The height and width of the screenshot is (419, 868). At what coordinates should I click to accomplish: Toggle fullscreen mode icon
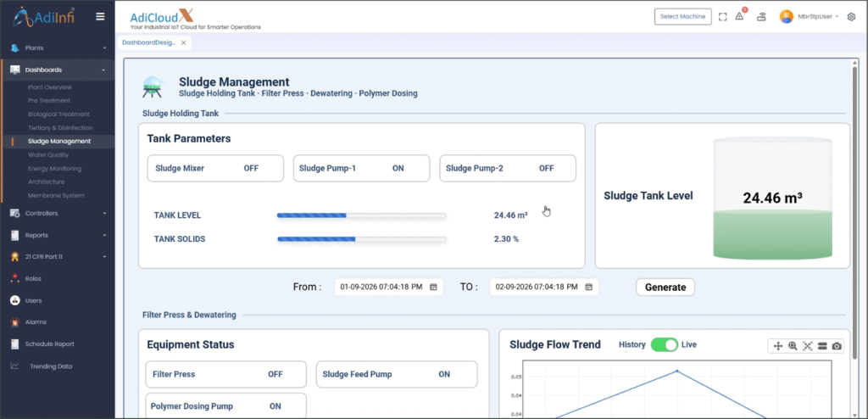[x=722, y=17]
